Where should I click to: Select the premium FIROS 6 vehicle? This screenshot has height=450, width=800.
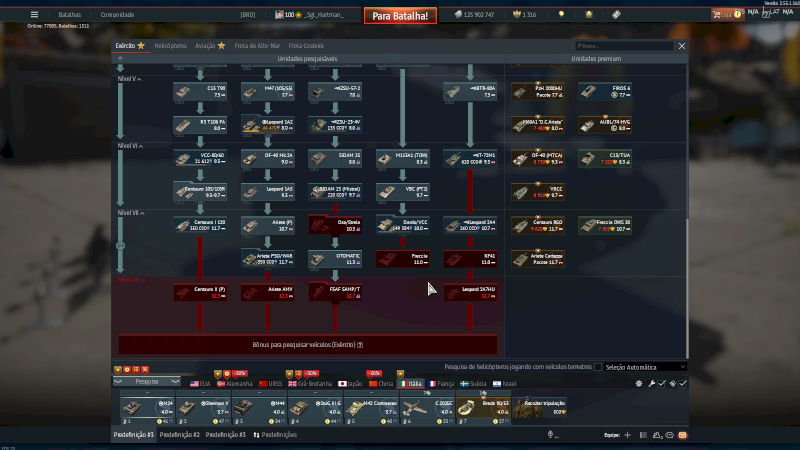point(605,91)
